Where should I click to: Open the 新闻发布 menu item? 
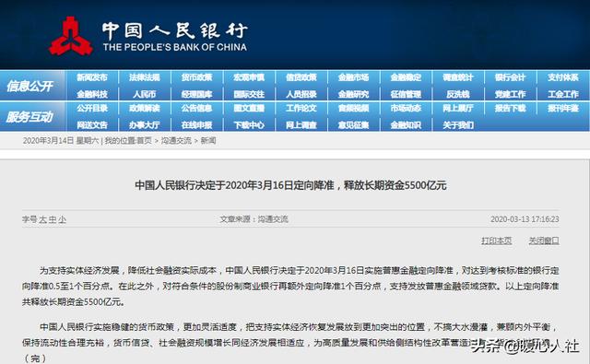click(x=92, y=77)
